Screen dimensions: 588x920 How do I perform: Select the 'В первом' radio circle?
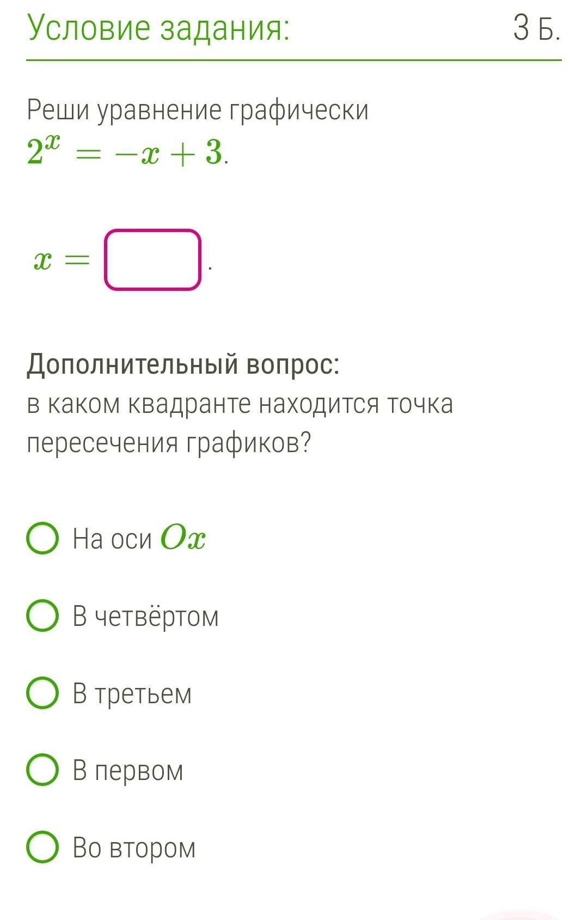coord(42,770)
